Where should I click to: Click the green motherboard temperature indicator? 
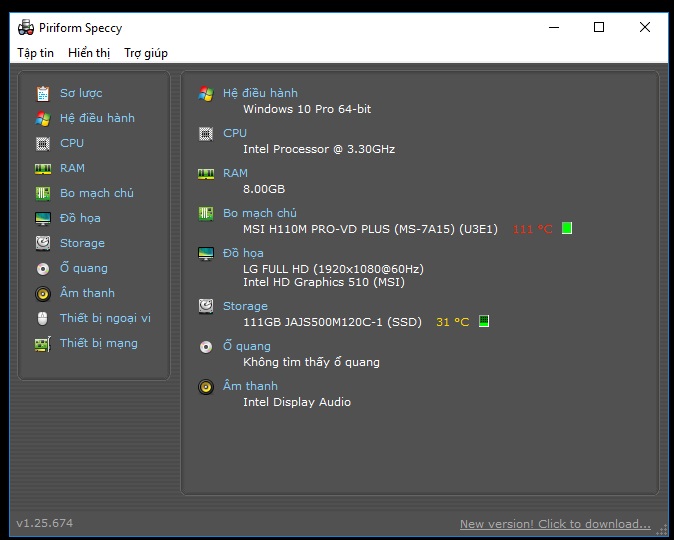pos(567,228)
